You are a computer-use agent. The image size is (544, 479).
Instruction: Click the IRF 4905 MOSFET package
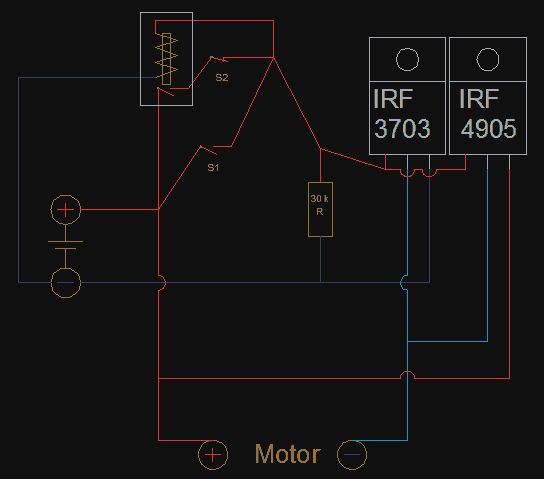[x=488, y=96]
